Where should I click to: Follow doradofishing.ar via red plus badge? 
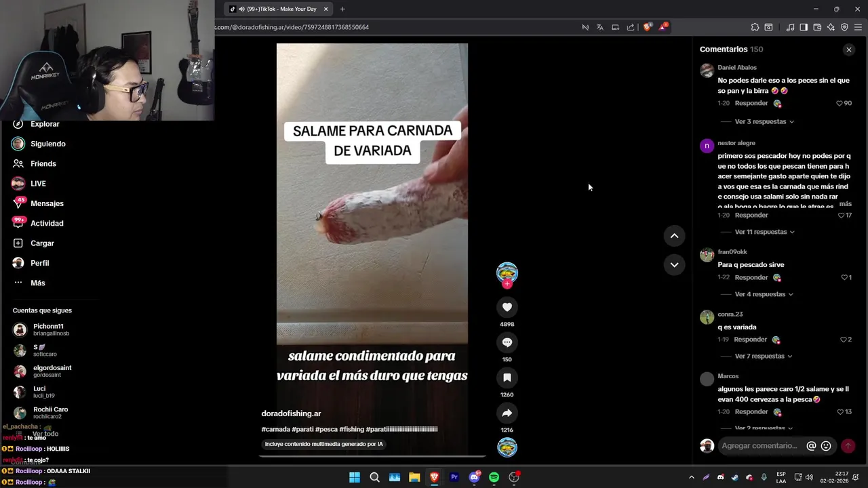click(x=507, y=284)
